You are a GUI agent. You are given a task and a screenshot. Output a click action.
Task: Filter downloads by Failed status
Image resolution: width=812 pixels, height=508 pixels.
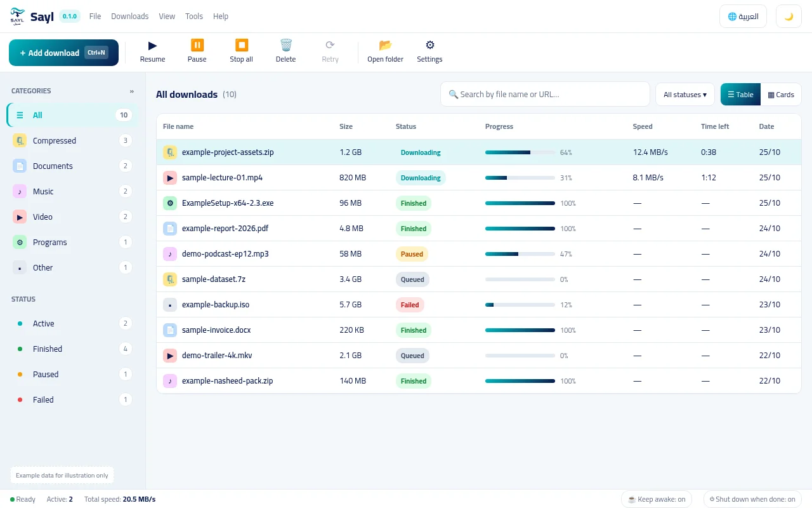[x=72, y=400]
